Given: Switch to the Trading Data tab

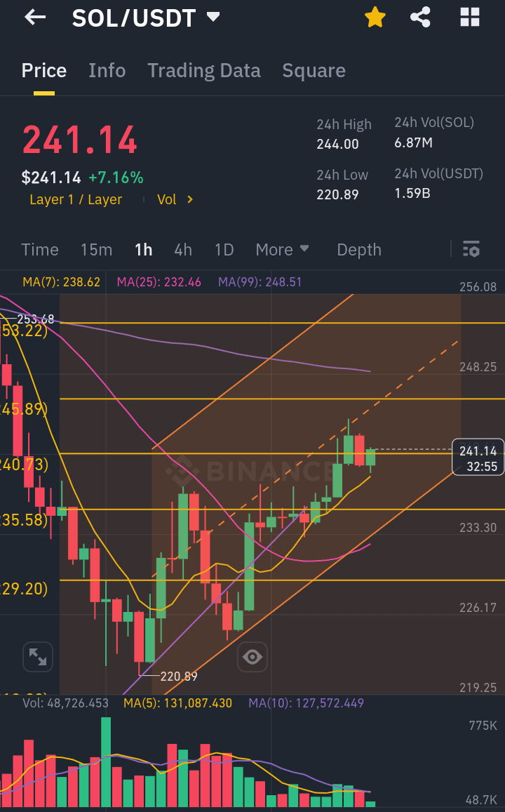Looking at the screenshot, I should [x=204, y=70].
